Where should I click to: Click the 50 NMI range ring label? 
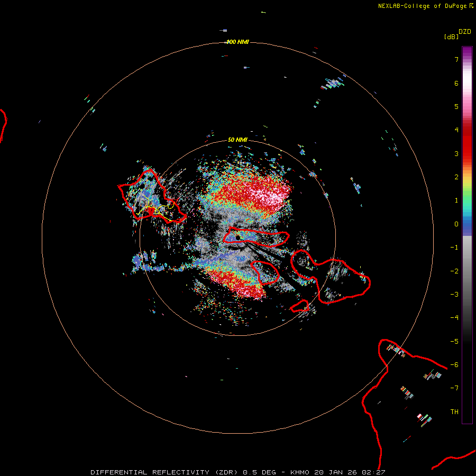(237, 140)
